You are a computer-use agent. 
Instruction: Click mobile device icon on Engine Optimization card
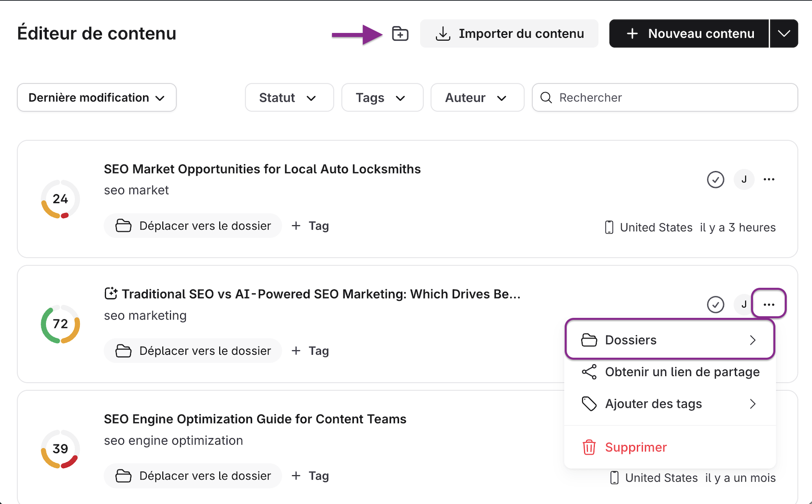point(614,478)
